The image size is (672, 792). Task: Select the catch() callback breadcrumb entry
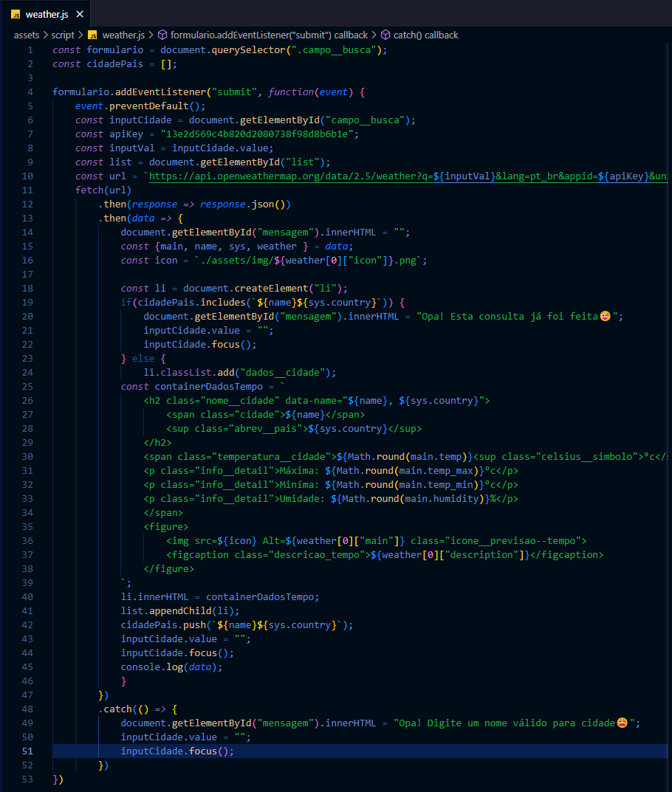426,34
